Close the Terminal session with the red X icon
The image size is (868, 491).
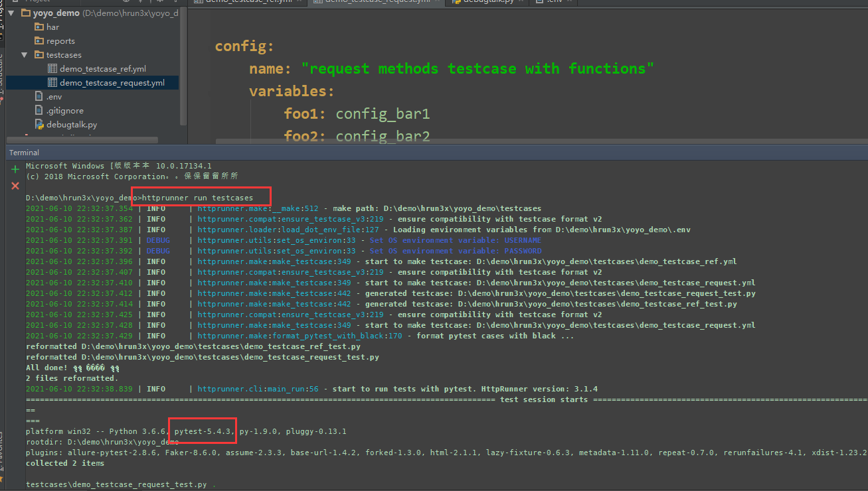15,186
